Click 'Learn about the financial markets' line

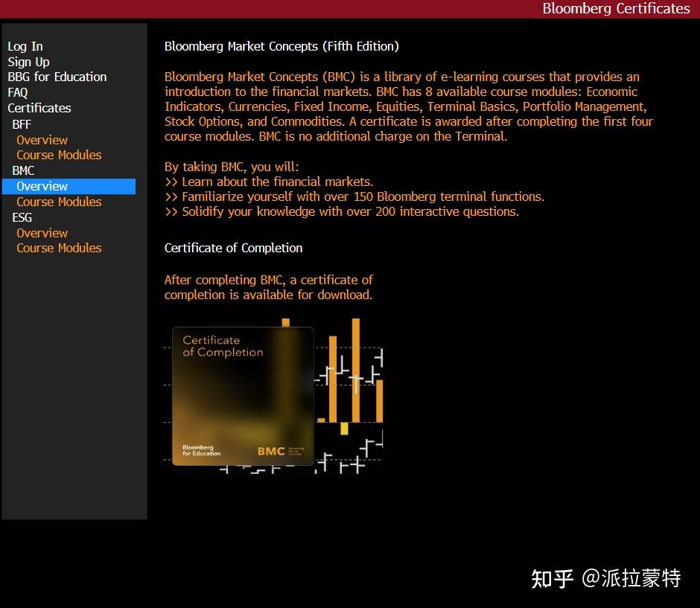269,182
